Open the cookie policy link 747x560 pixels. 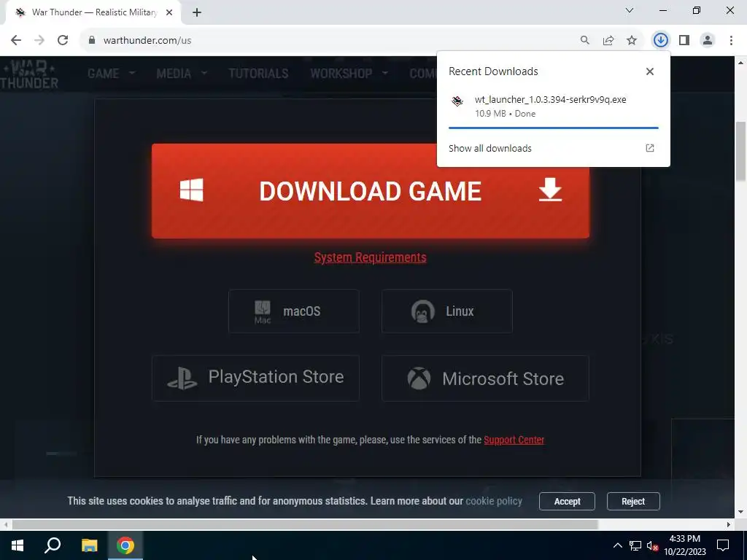[494, 501]
